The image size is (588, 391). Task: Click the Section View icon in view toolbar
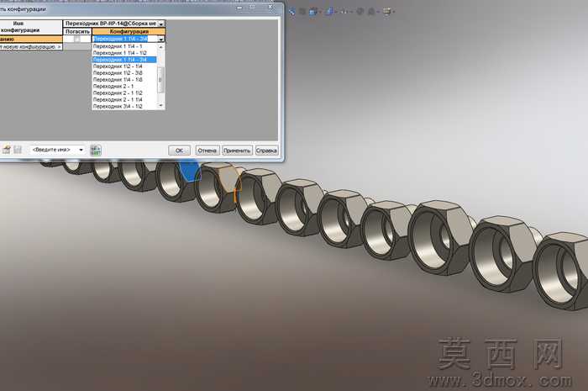302,12
